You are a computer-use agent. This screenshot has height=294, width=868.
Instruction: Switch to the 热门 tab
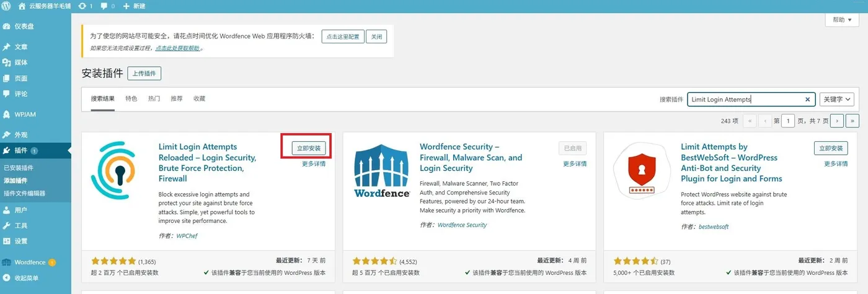click(x=154, y=98)
